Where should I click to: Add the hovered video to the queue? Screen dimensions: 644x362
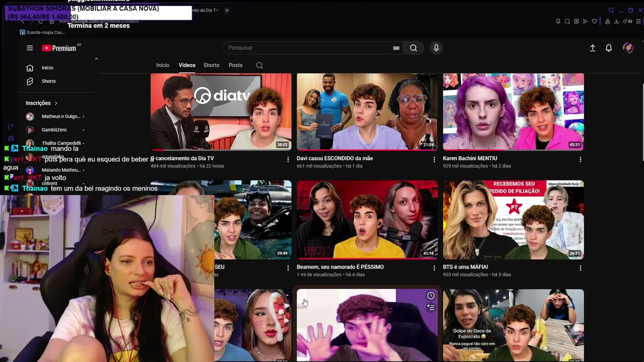[x=431, y=307]
